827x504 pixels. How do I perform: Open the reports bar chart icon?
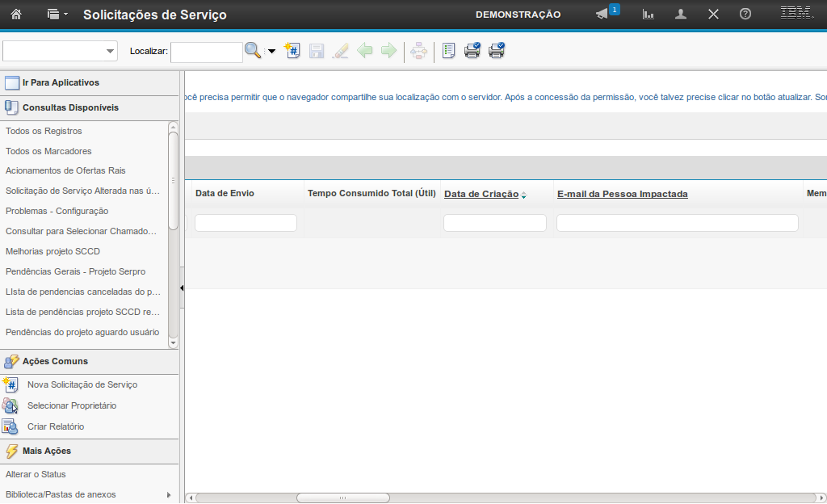pos(648,15)
